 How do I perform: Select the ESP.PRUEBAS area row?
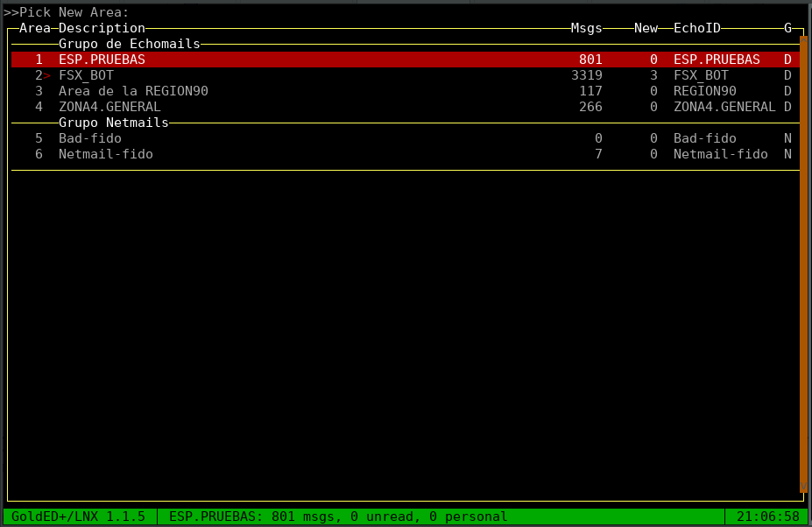point(102,60)
